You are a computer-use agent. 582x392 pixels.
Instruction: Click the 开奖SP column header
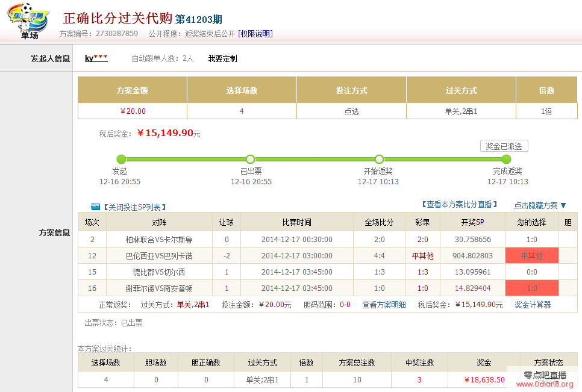tap(472, 222)
